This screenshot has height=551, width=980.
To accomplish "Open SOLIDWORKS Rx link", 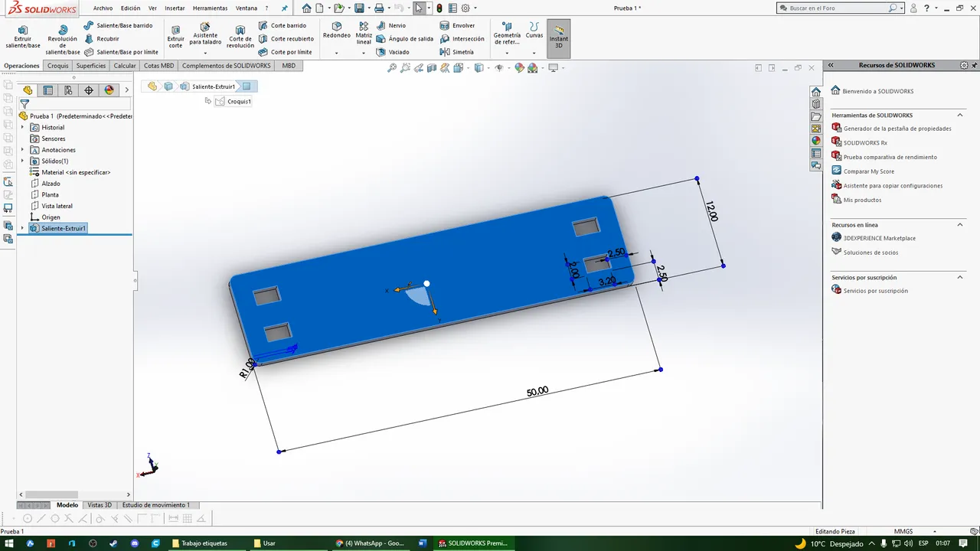I will pos(865,142).
